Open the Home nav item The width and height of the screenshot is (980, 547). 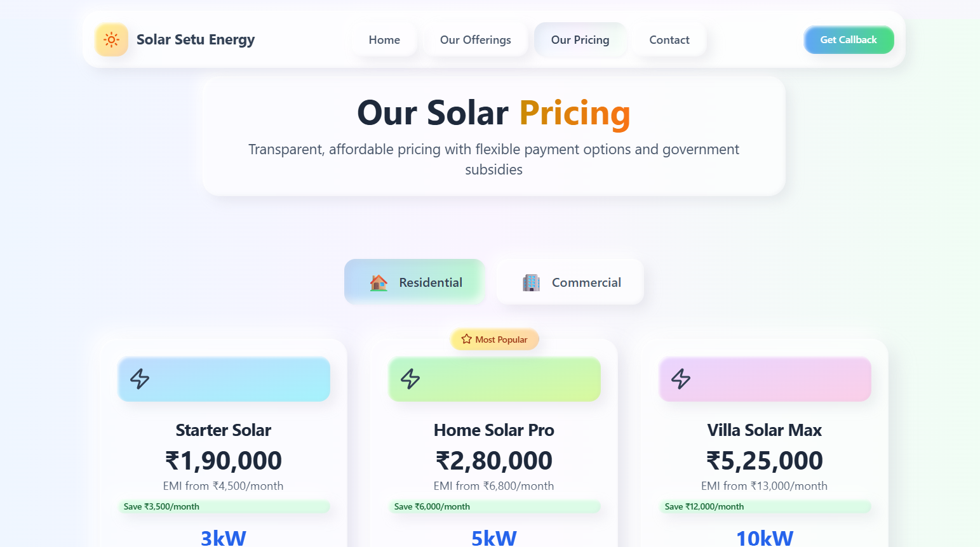pos(384,40)
